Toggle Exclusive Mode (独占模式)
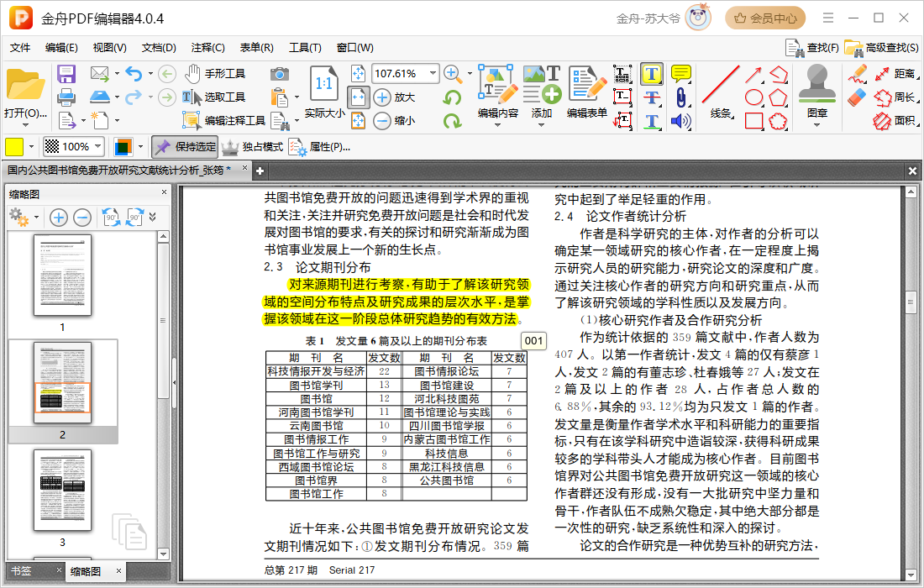Screen dimensions: 924x588 click(x=252, y=147)
